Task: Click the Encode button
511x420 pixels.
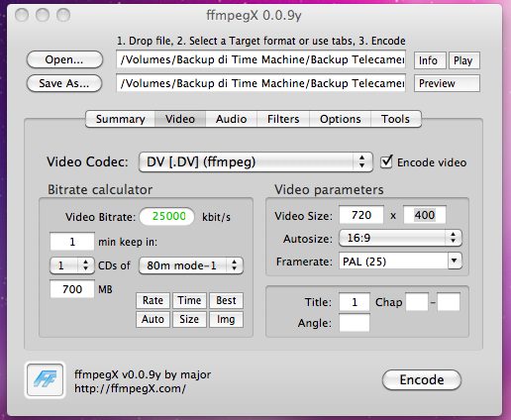Action: click(x=422, y=379)
